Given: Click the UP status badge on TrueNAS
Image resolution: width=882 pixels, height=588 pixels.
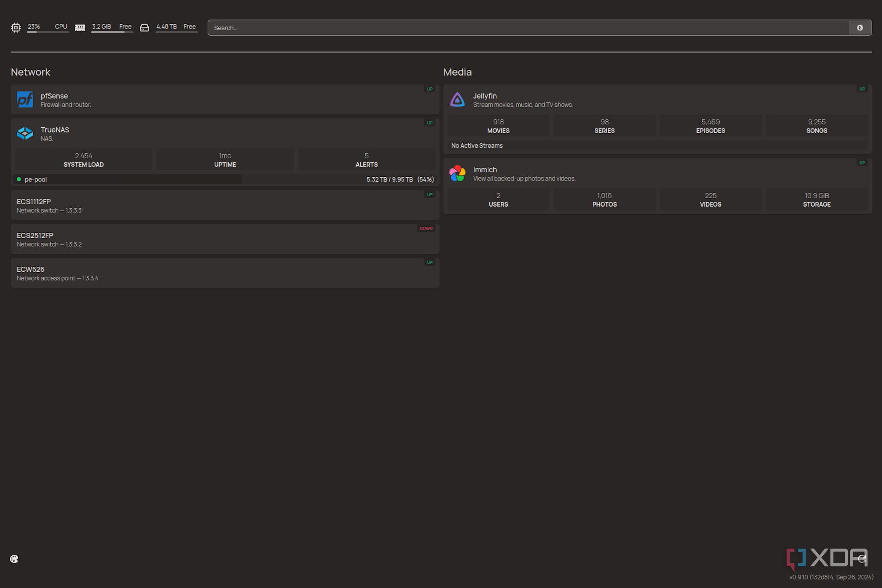Looking at the screenshot, I should click(x=430, y=123).
